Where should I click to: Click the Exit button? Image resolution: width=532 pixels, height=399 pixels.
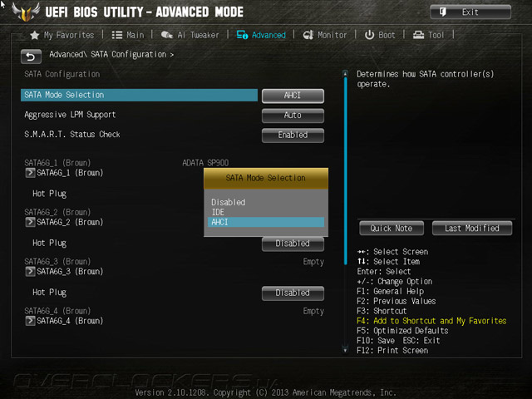(470, 12)
